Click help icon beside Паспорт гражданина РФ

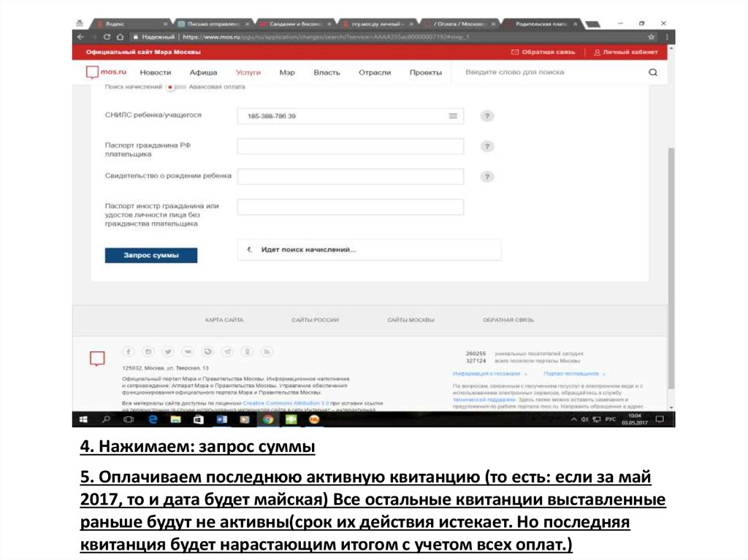(486, 147)
